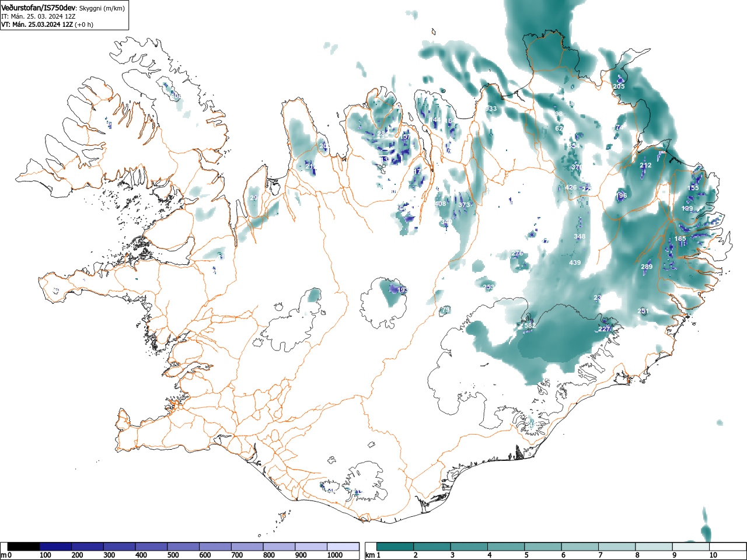Click the '426' visibility value on the map

click(571, 188)
